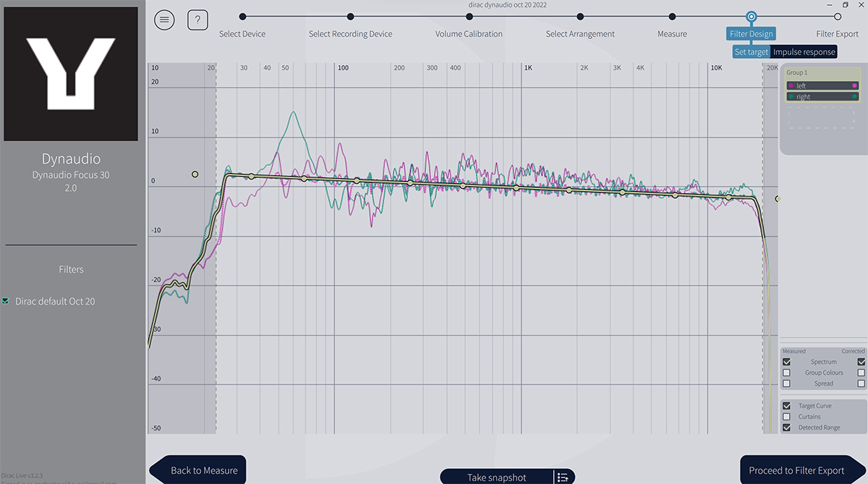
Task: Enable Measured Group Colours checkbox
Action: [x=786, y=373]
